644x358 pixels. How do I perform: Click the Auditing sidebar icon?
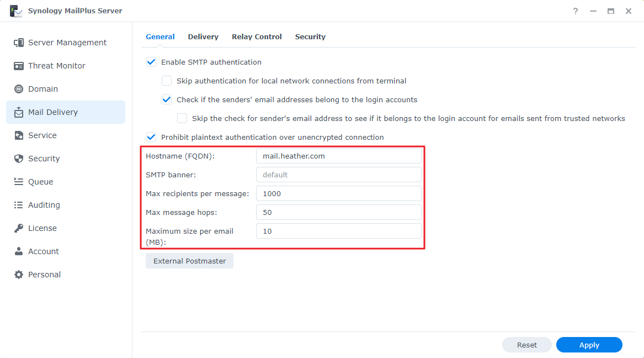tap(19, 204)
